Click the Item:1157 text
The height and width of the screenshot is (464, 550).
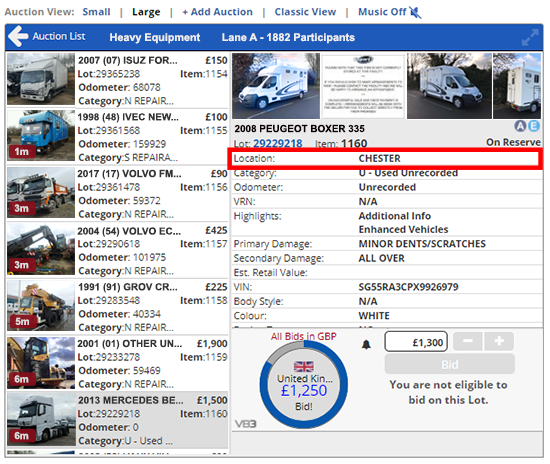(x=203, y=244)
